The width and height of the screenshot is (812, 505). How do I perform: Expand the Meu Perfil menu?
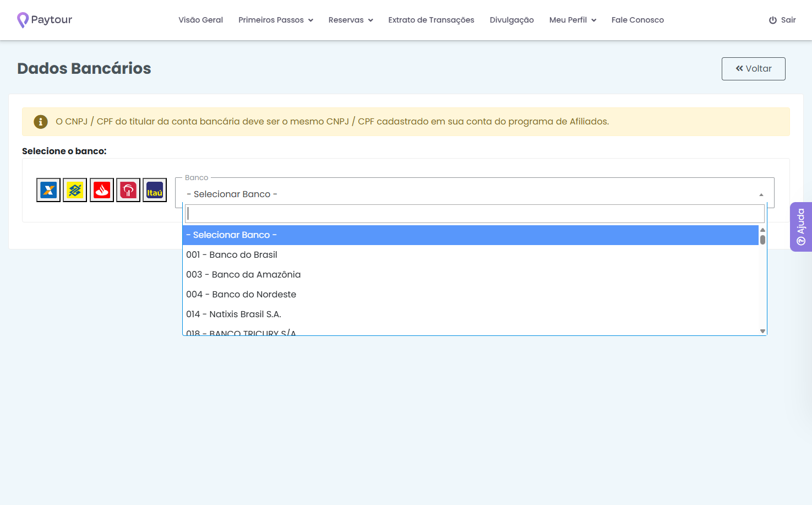pos(573,20)
